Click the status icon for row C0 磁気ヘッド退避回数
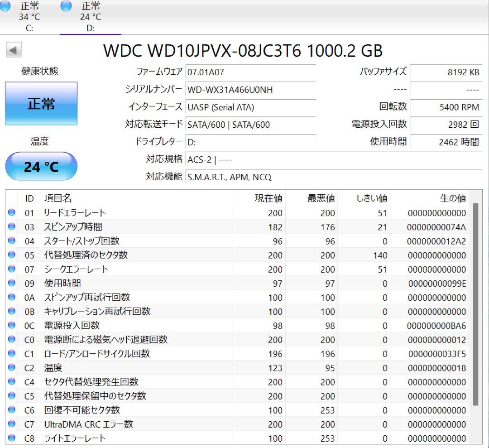This screenshot has width=489, height=448. (11, 339)
